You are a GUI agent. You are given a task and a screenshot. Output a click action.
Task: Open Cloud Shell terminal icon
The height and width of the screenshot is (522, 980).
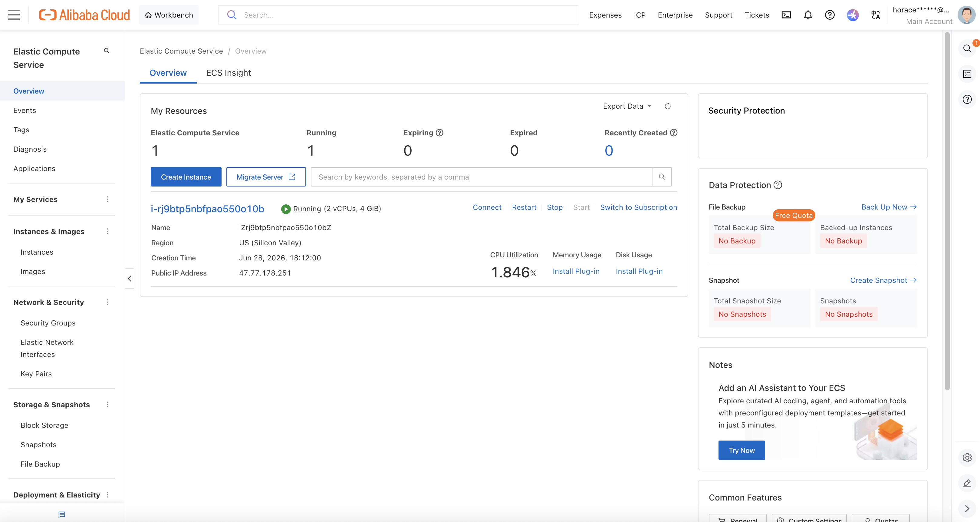coord(786,15)
